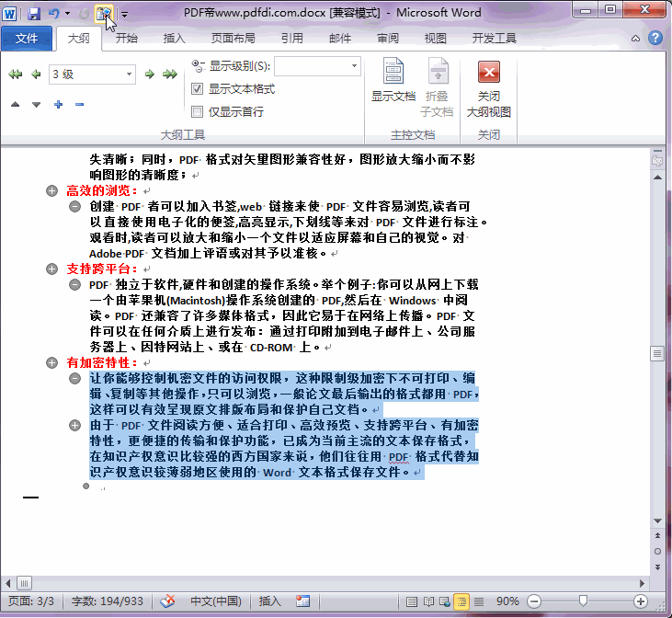Viewport: 672px width, 618px height.
Task: Switch to the 插入 tab
Action: (174, 39)
